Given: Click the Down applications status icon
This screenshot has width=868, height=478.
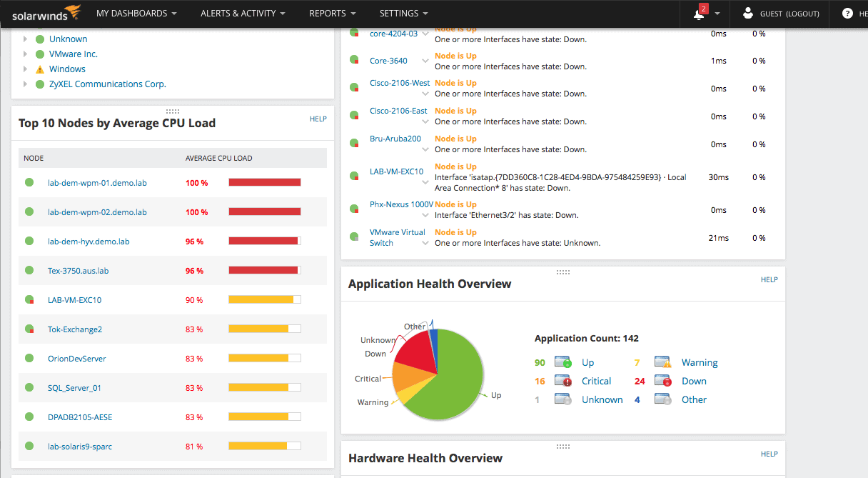Looking at the screenshot, I should coord(664,381).
